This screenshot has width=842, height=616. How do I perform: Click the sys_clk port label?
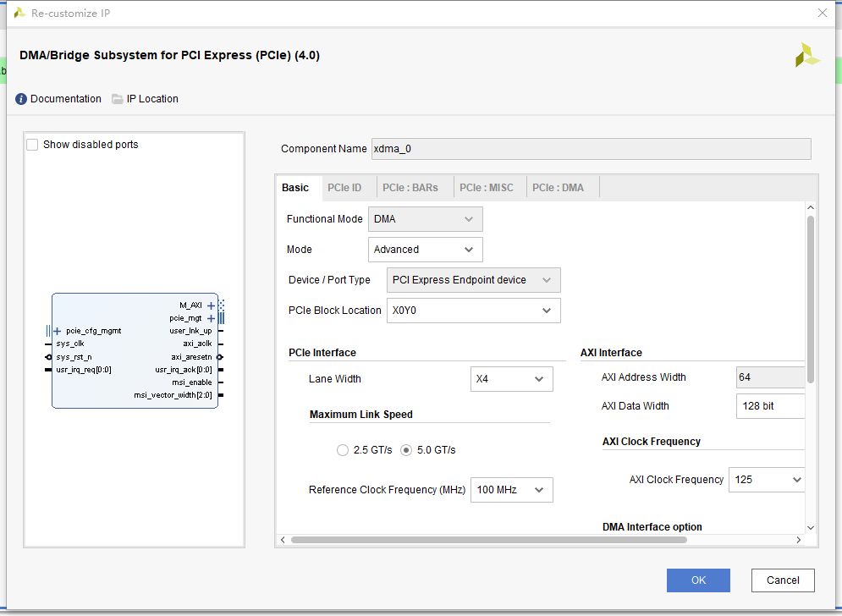tap(69, 344)
